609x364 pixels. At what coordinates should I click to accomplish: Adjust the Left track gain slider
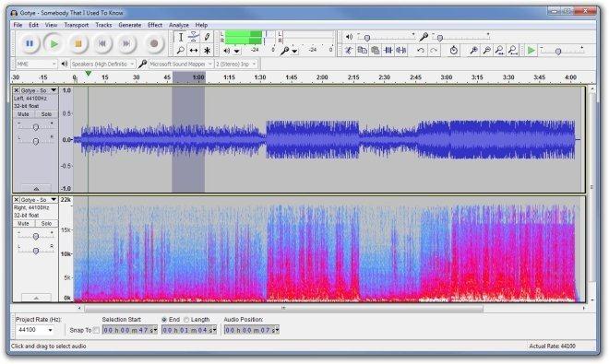[36, 127]
